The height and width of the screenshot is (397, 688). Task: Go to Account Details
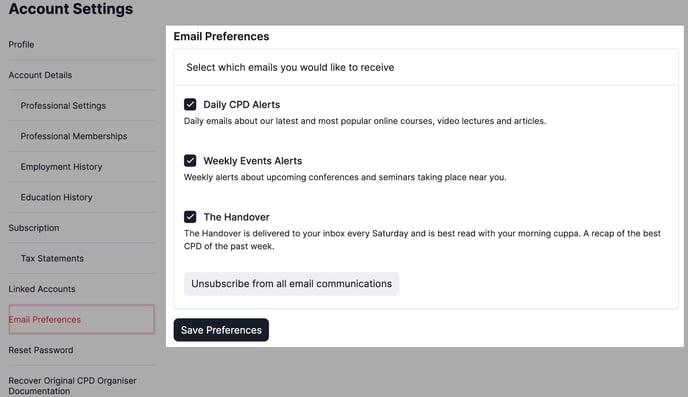pos(40,75)
